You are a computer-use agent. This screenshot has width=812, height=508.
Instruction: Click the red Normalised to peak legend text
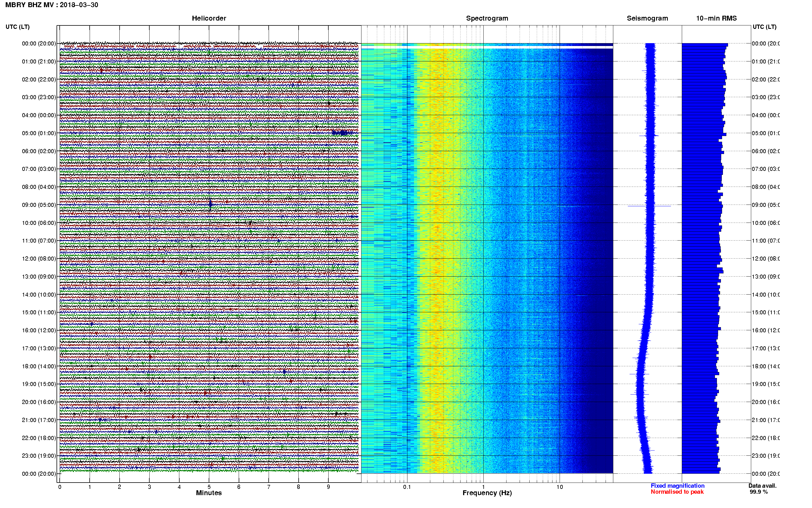[x=677, y=492]
